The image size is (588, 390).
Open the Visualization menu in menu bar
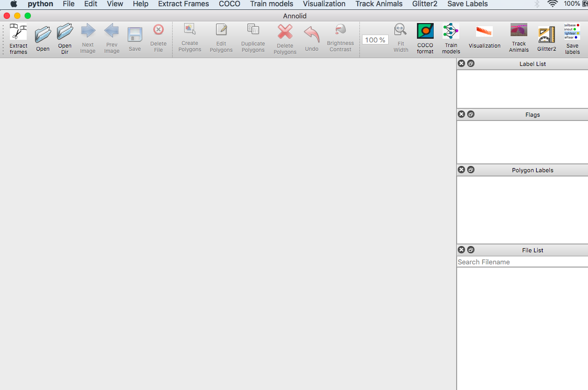324,4
